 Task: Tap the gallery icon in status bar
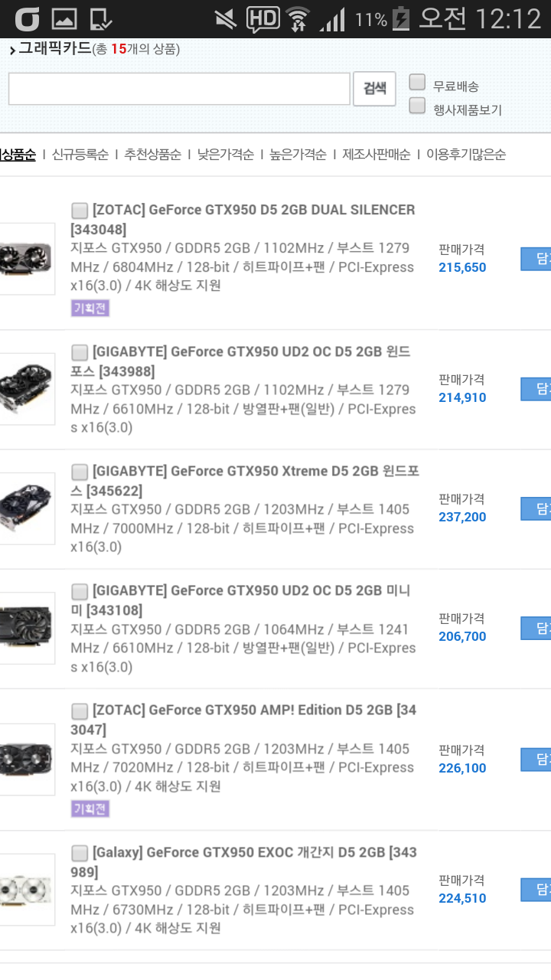click(64, 18)
